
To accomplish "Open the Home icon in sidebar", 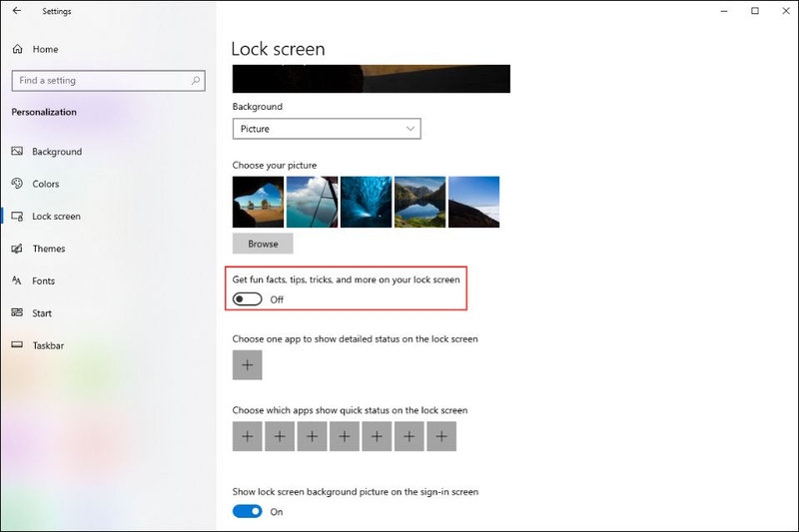I will [x=17, y=49].
